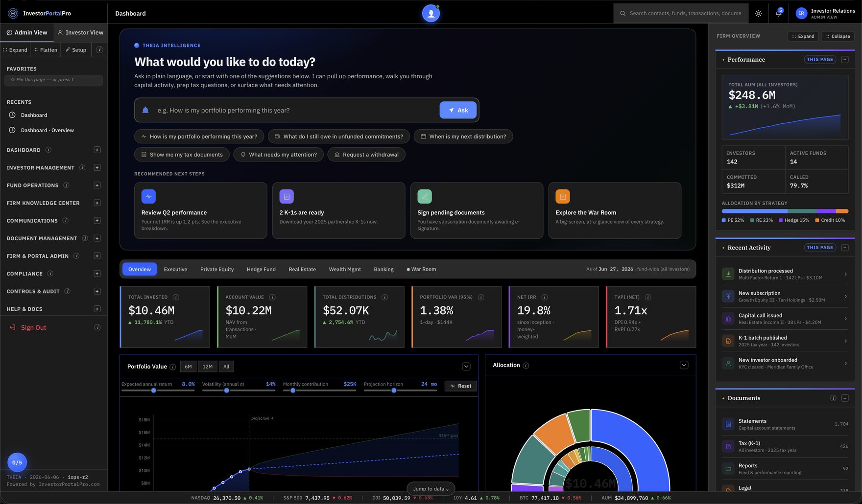Click info icon next to TVPI (Net)
Viewport: 862px width, 504px height.
(648, 297)
